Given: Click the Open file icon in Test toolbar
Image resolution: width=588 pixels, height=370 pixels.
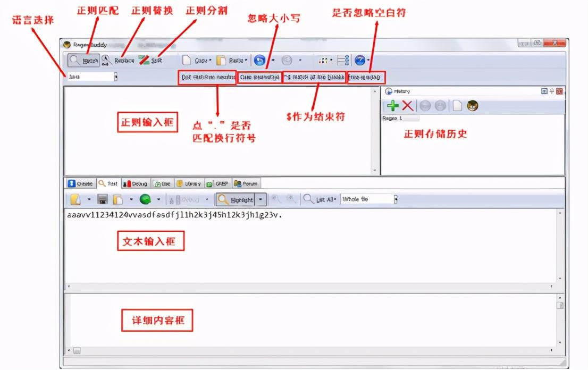Looking at the screenshot, I should 75,199.
